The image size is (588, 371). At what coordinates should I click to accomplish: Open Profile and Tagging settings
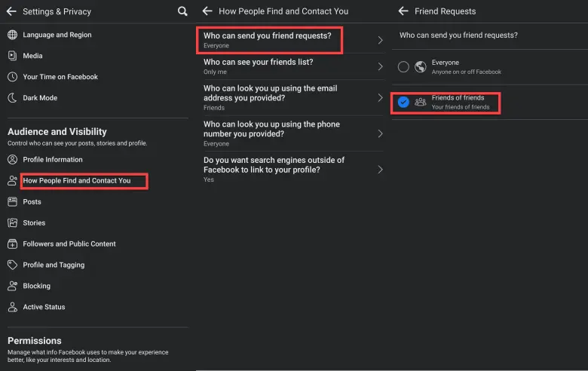click(x=54, y=265)
